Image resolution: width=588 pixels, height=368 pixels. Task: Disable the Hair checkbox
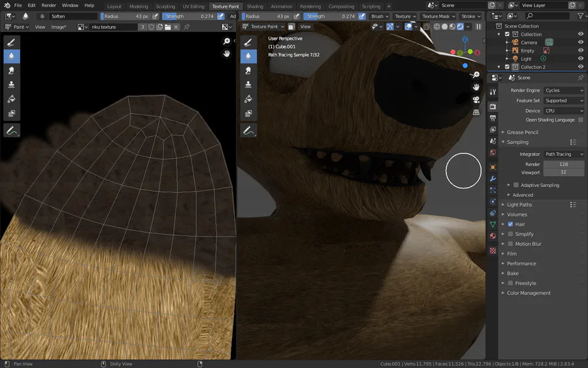[510, 224]
